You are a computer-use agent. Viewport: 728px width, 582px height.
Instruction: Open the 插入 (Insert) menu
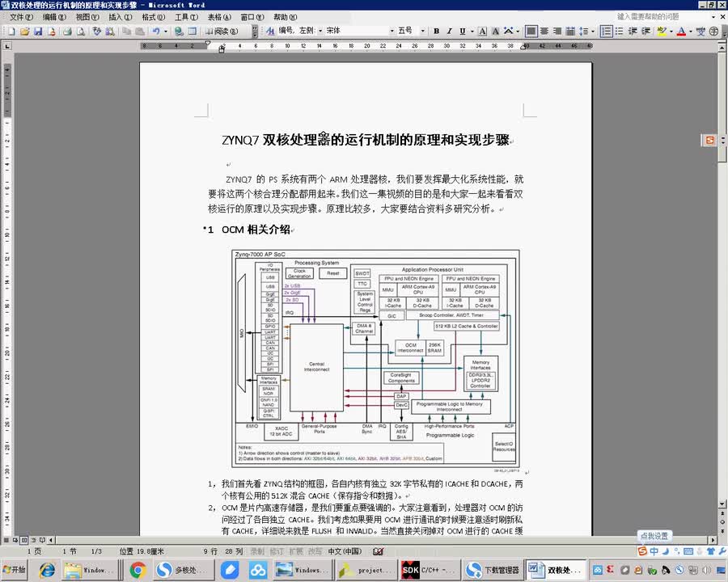tap(121, 17)
